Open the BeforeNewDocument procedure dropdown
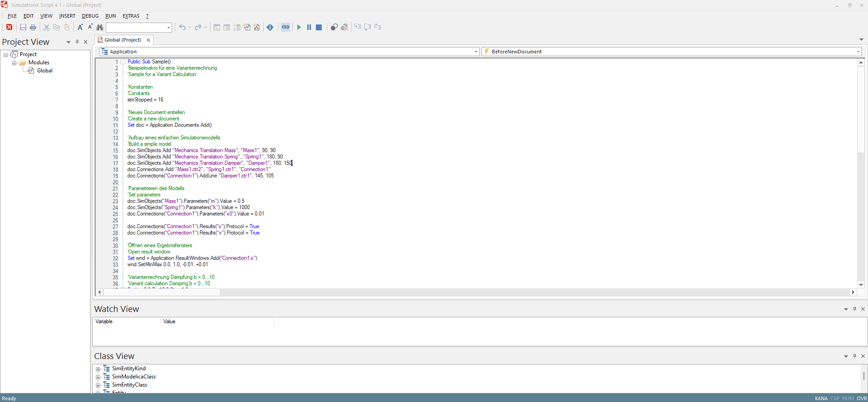The width and height of the screenshot is (868, 402). click(858, 52)
